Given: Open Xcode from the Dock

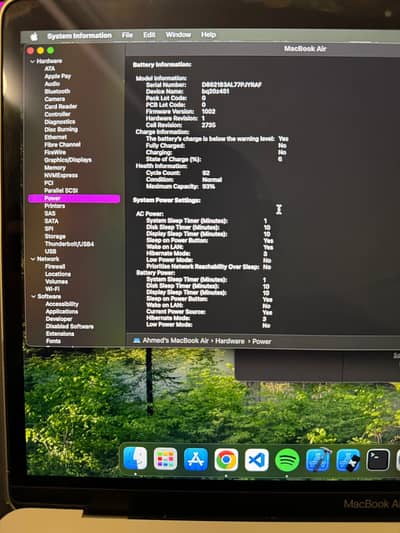Looking at the screenshot, I should click(318, 460).
